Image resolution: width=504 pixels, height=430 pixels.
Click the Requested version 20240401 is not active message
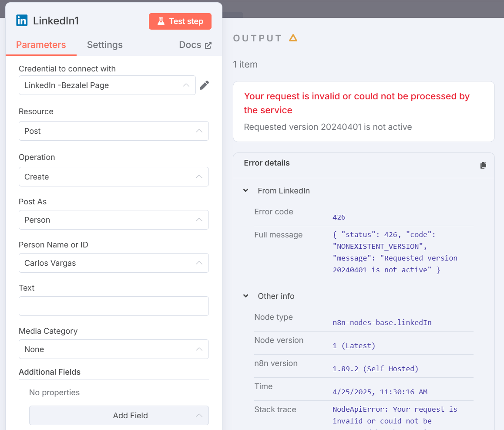coord(328,127)
